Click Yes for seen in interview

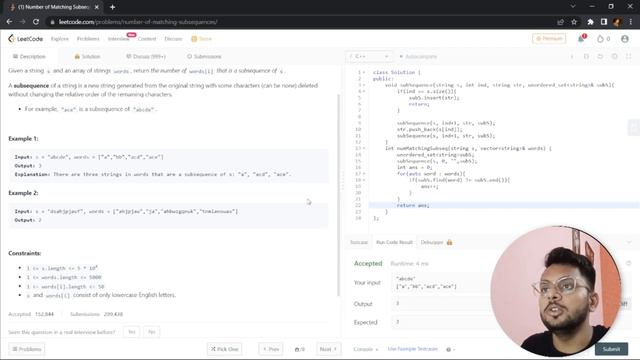coord(131,332)
